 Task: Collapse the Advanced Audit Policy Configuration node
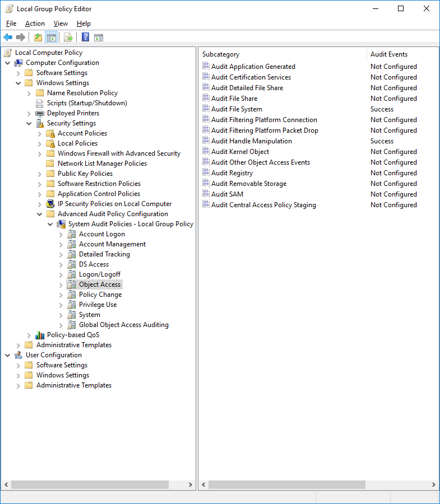[x=40, y=214]
